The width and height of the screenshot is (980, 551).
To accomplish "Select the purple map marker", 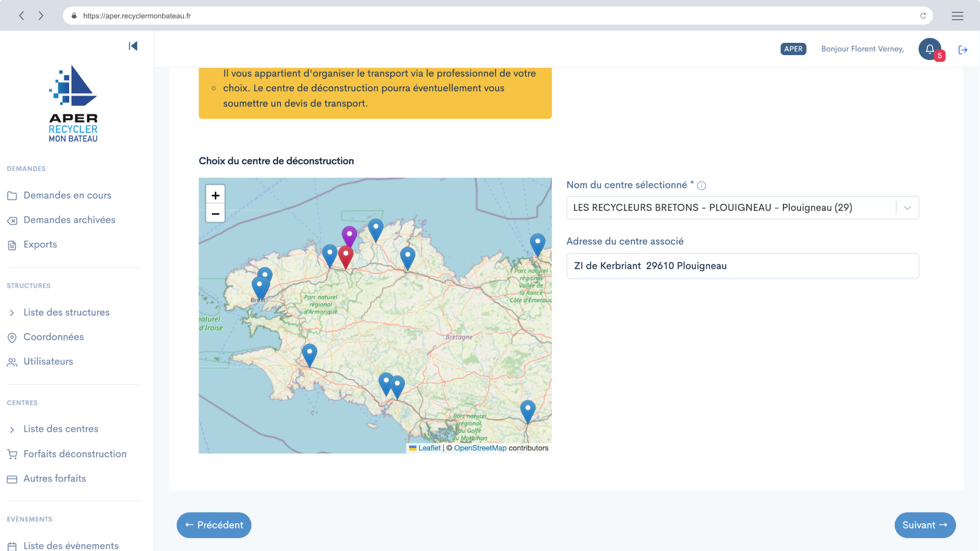I will click(x=349, y=236).
